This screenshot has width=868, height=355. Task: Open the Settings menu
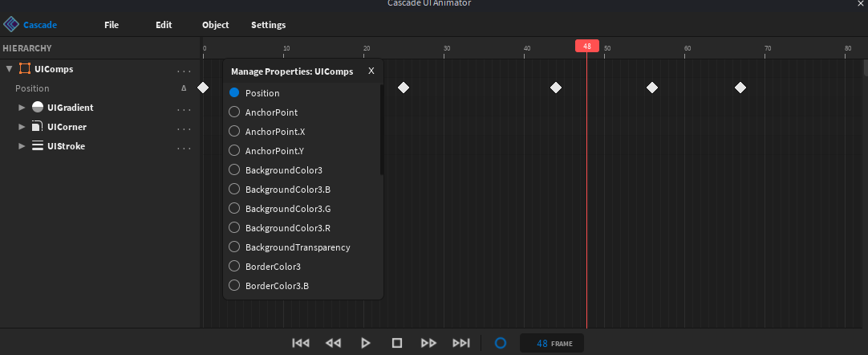(268, 25)
